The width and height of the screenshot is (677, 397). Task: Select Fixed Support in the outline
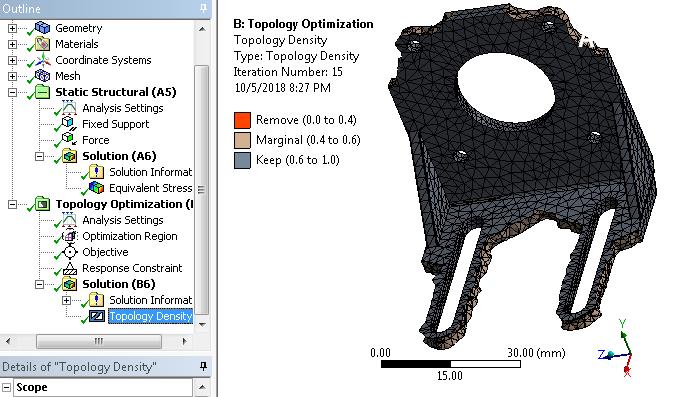(116, 124)
